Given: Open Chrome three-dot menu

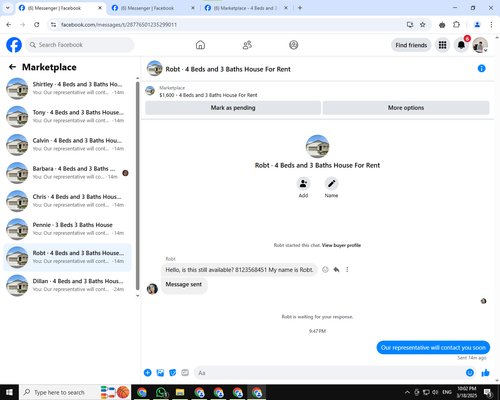Looking at the screenshot, I should pos(491,24).
